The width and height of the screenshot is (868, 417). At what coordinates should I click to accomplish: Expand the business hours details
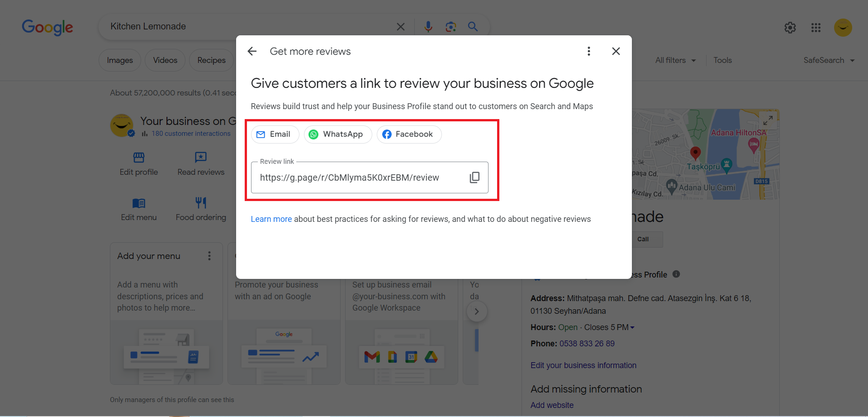pyautogui.click(x=632, y=327)
